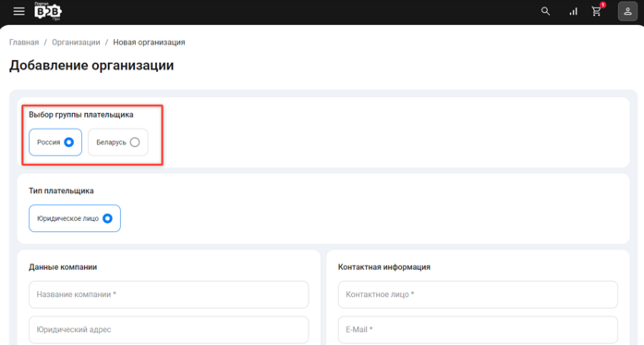Screen dimensions: 644x345
Task: Go to Организации breadcrumb link
Action: [76, 43]
